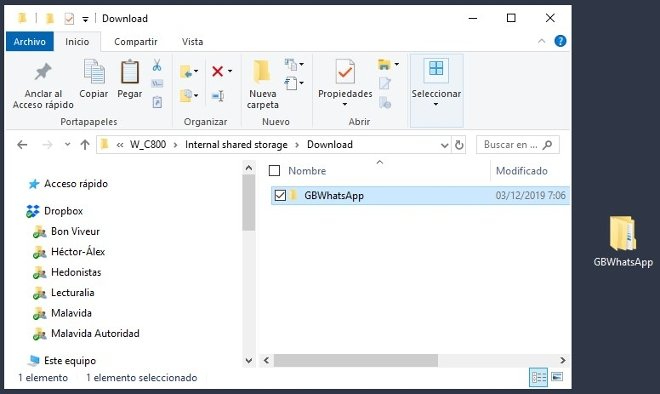Select Dropbox in navigation pane

pos(63,211)
